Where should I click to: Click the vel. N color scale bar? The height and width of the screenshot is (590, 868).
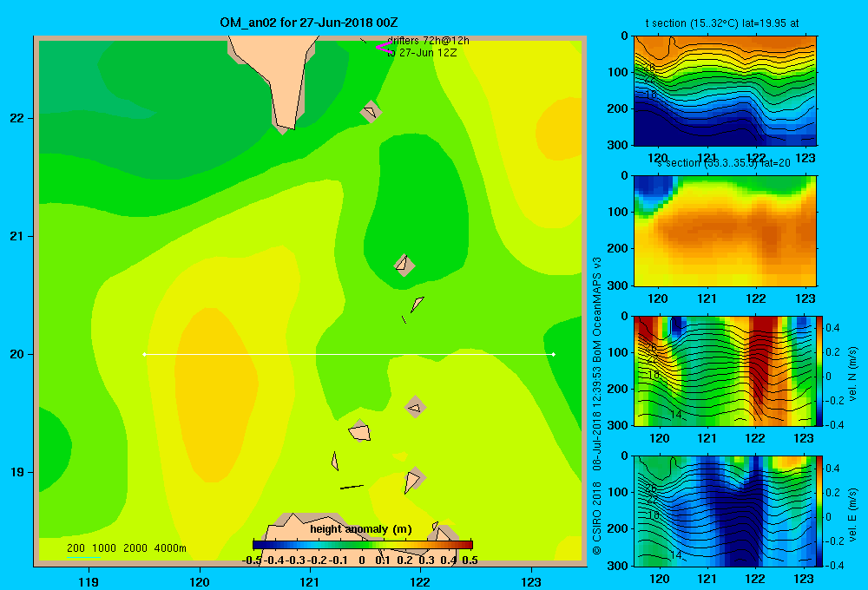pyautogui.click(x=820, y=370)
